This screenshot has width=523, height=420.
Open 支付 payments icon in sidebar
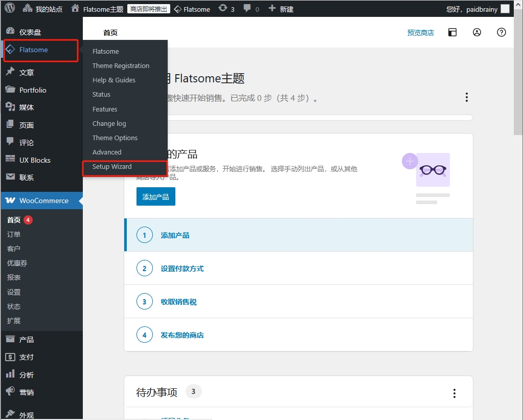(x=10, y=357)
